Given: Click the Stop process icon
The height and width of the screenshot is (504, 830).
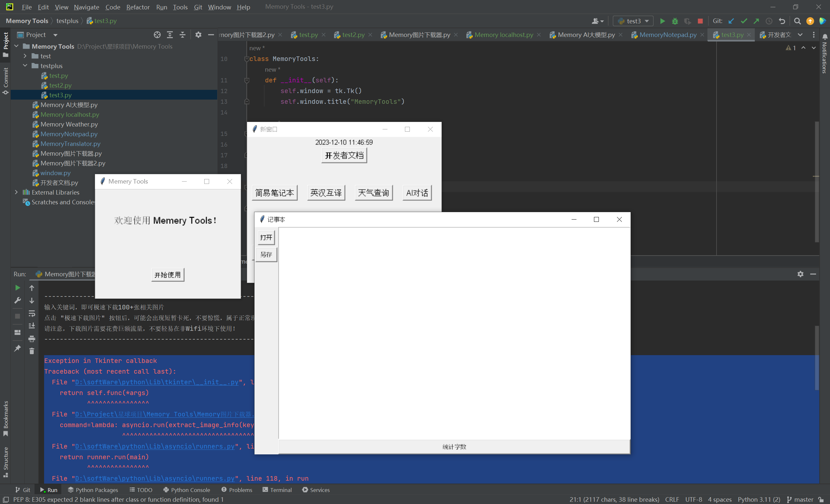Looking at the screenshot, I should [x=700, y=21].
